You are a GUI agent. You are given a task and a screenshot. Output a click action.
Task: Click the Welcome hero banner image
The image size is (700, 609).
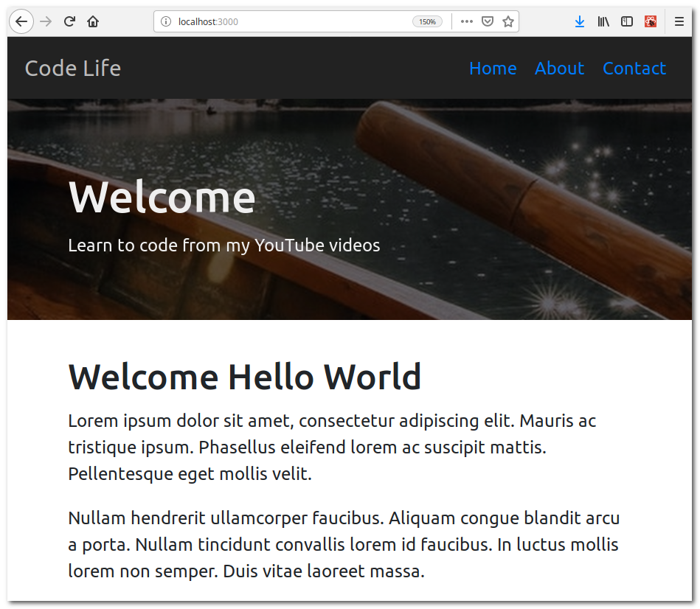coord(350,210)
